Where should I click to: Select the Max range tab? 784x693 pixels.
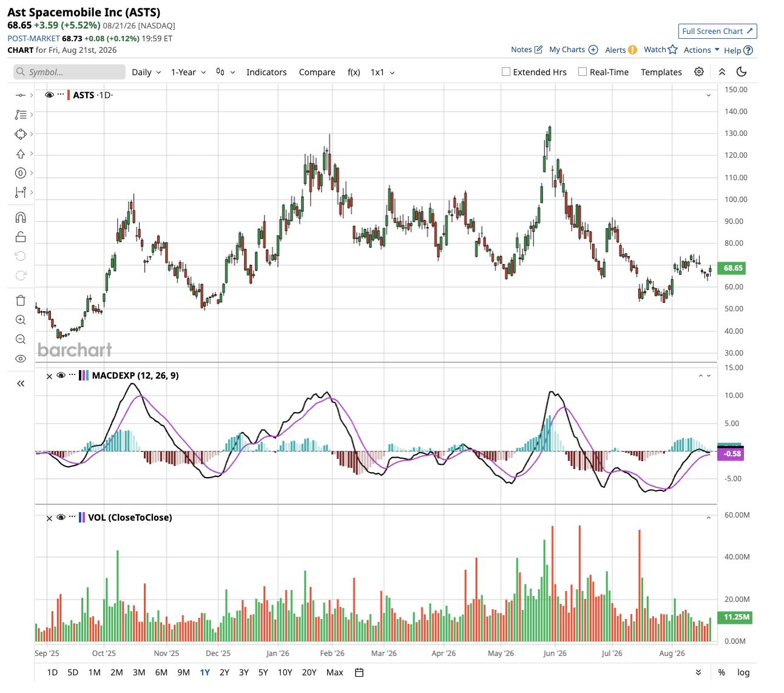(x=334, y=672)
